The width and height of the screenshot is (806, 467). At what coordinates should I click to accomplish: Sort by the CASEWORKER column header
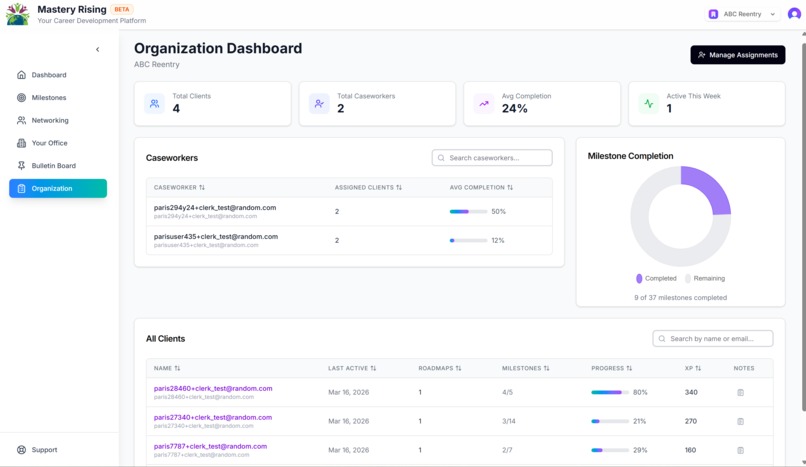(179, 188)
